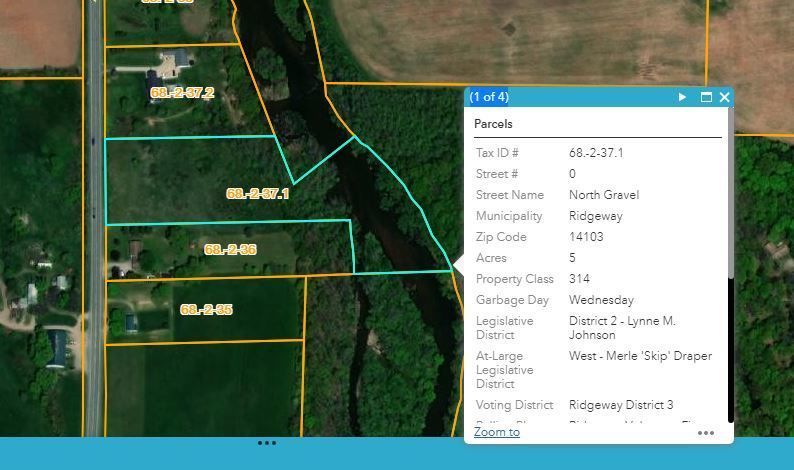Viewport: 794px width, 470px height.
Task: Select parcel labeled 68.-2-37.1
Action: (257, 193)
